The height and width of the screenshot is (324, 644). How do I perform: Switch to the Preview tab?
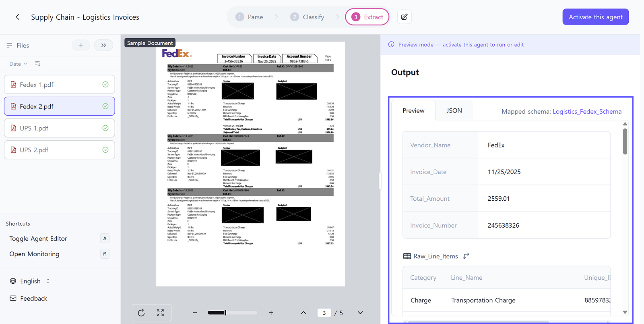point(413,110)
